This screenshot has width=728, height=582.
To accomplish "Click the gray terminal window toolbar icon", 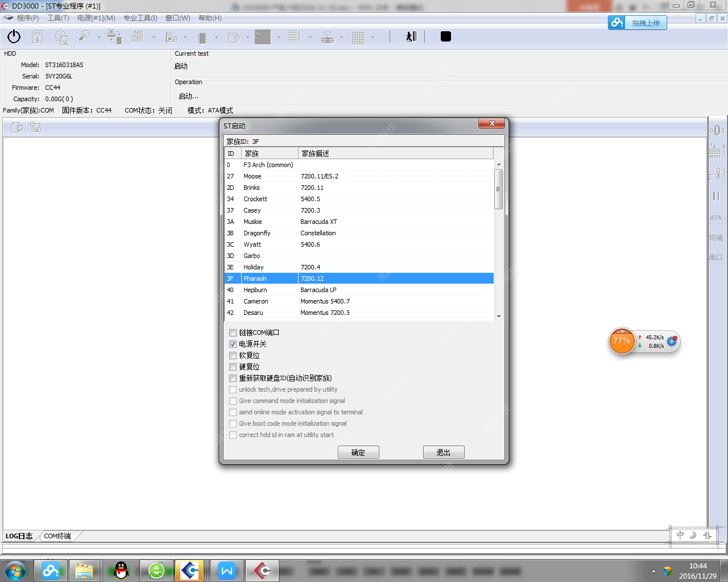I will [x=263, y=37].
